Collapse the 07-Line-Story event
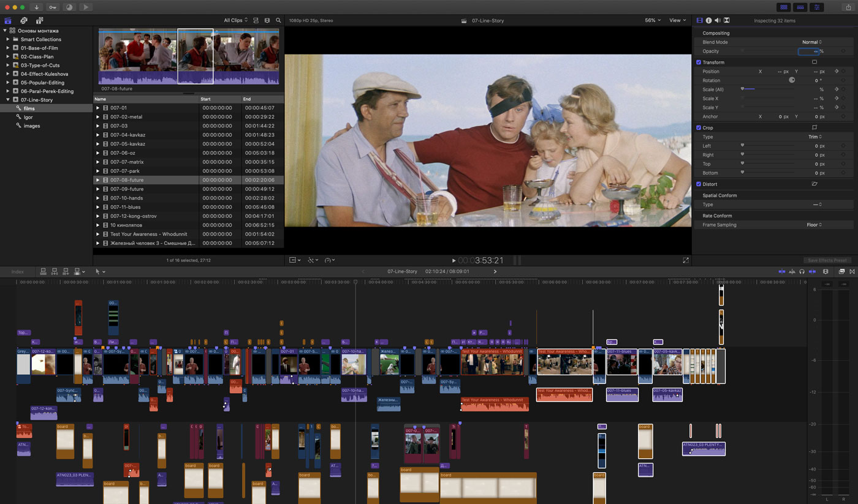The height and width of the screenshot is (504, 858). coord(7,100)
